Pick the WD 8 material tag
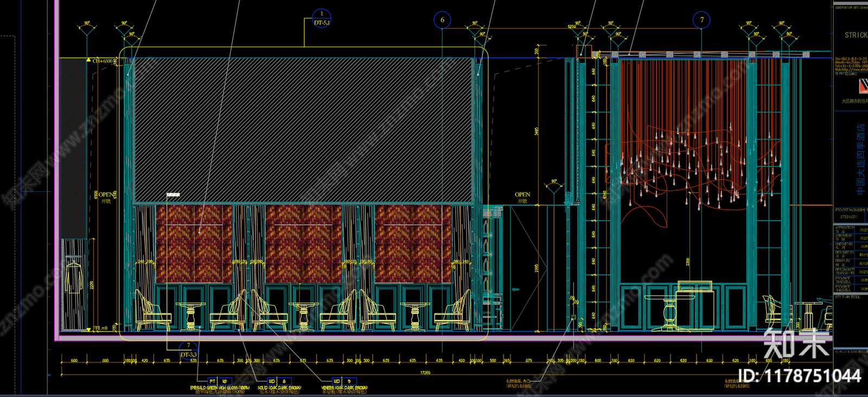Viewport: 868px width, 397px height. [x=279, y=381]
